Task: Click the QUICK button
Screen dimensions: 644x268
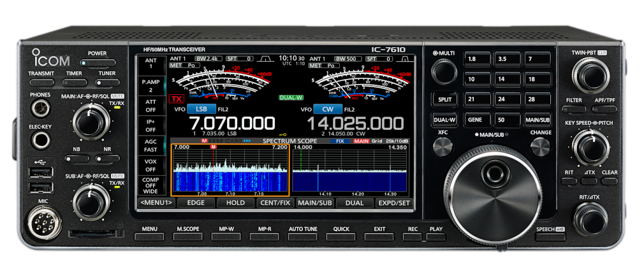Action: click(x=341, y=237)
